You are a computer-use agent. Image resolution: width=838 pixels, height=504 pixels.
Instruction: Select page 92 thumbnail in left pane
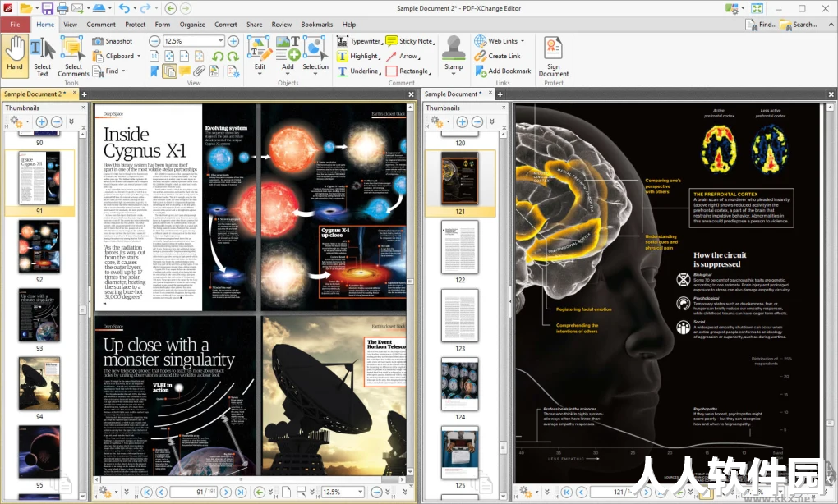[39, 246]
